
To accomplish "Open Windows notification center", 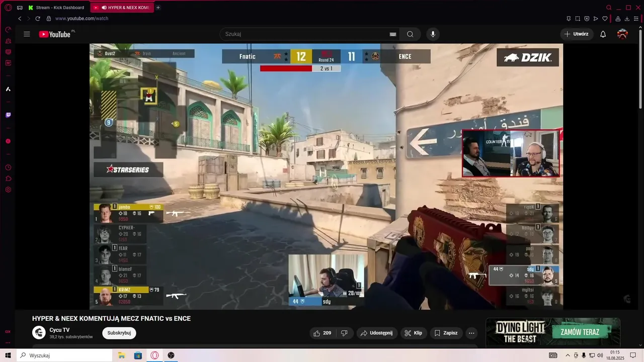I will [633, 355].
